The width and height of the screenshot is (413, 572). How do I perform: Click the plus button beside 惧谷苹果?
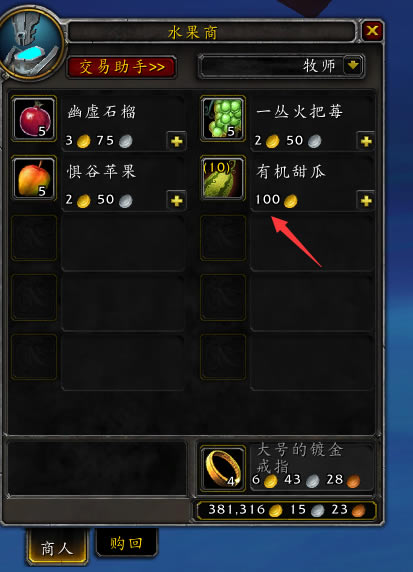[x=177, y=200]
